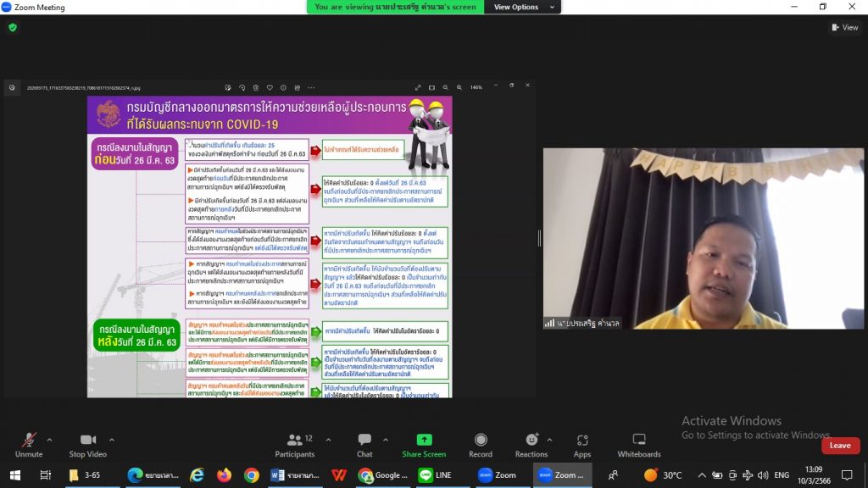Click the speaker's video thumbnail
This screenshot has height=488, width=868.
(x=703, y=239)
